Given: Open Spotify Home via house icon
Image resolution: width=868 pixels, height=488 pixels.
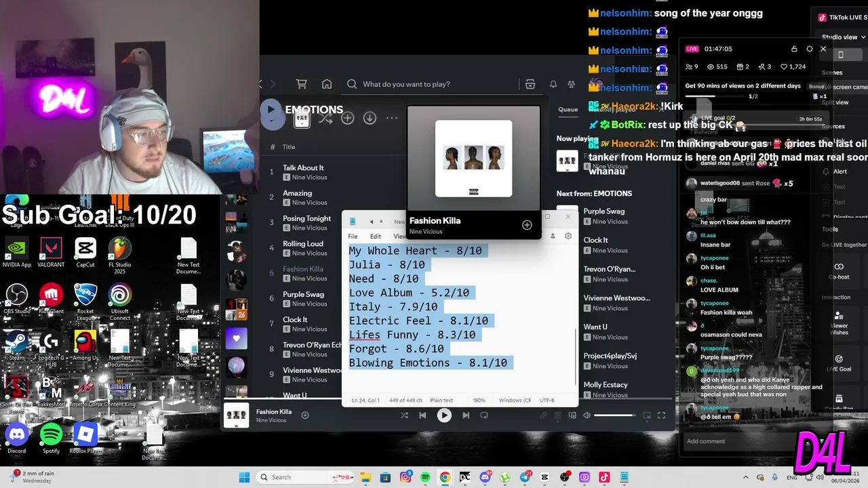Looking at the screenshot, I should [x=327, y=84].
